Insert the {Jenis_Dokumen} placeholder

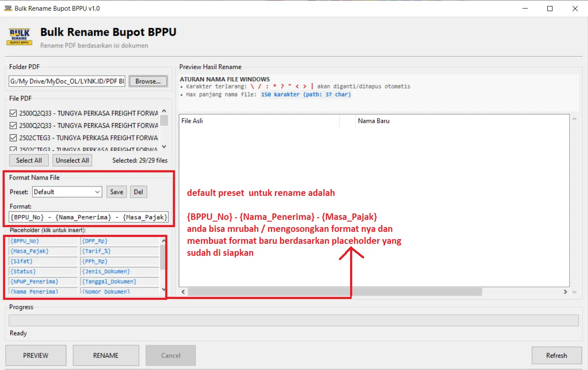point(119,272)
